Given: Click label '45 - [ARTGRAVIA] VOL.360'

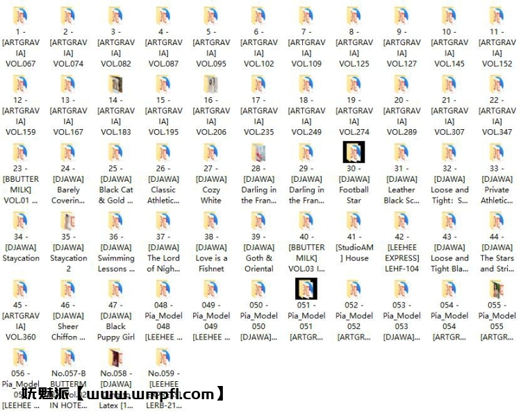Looking at the screenshot, I should (x=21, y=321).
